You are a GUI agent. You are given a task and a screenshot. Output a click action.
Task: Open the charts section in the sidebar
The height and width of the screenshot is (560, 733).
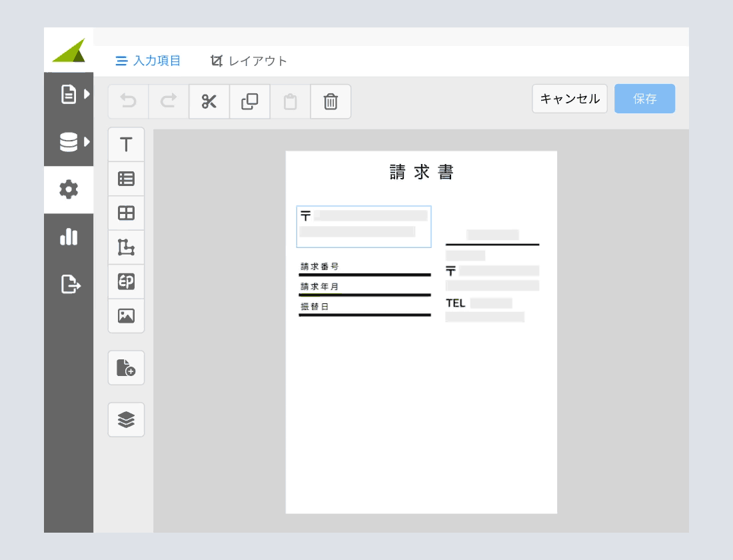pos(69,237)
